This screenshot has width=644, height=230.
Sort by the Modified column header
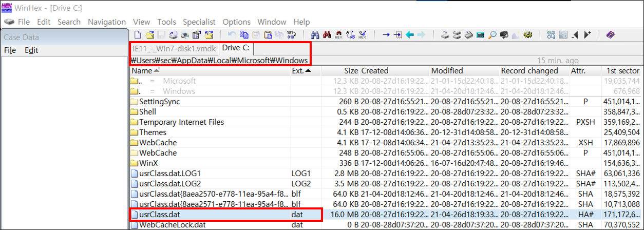pyautogui.click(x=464, y=70)
